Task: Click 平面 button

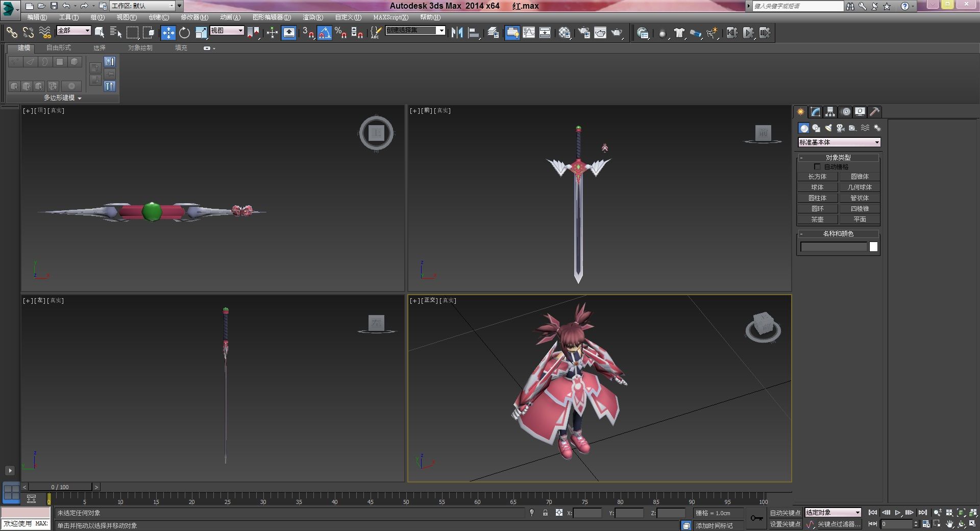Action: pos(860,220)
